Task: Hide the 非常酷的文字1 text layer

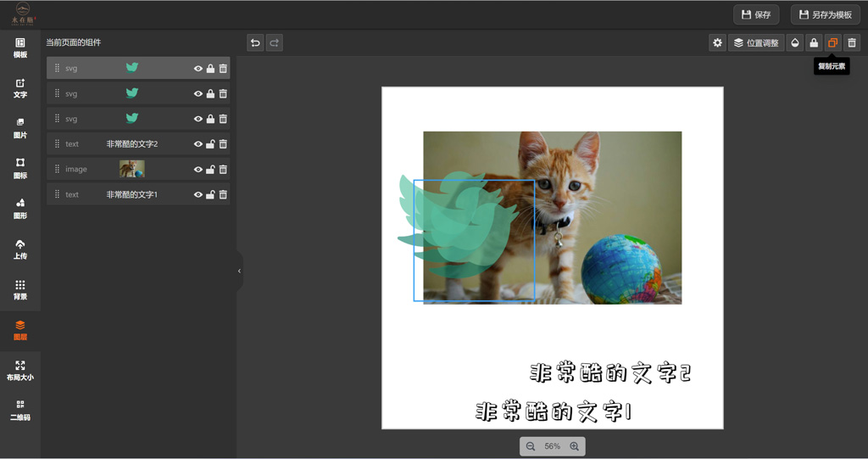Action: (x=198, y=194)
